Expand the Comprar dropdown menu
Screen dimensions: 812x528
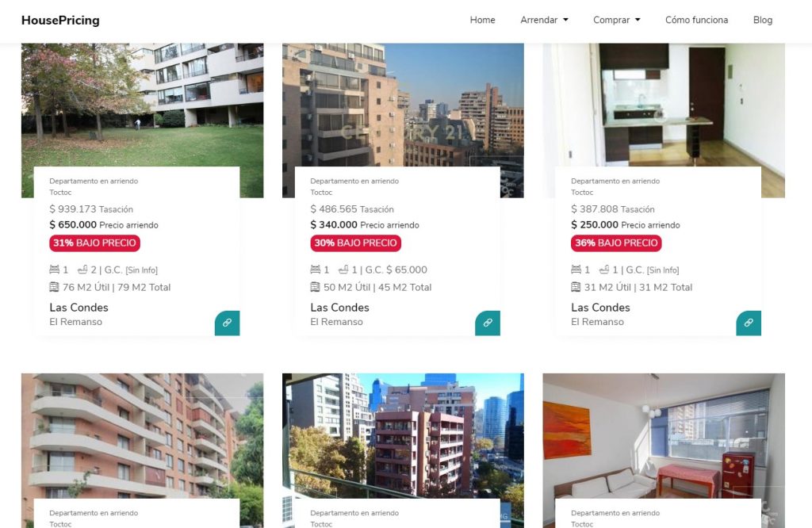pyautogui.click(x=617, y=20)
